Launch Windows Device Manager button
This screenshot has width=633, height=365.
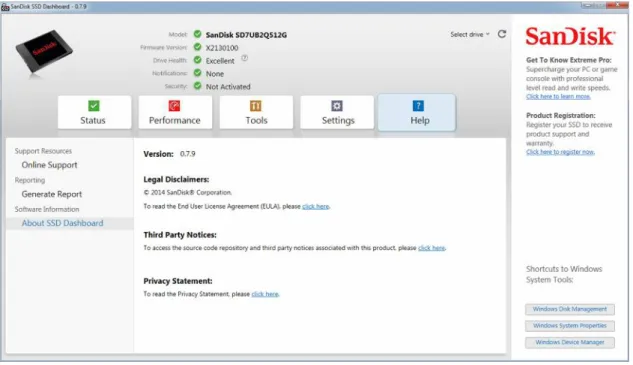(x=570, y=342)
